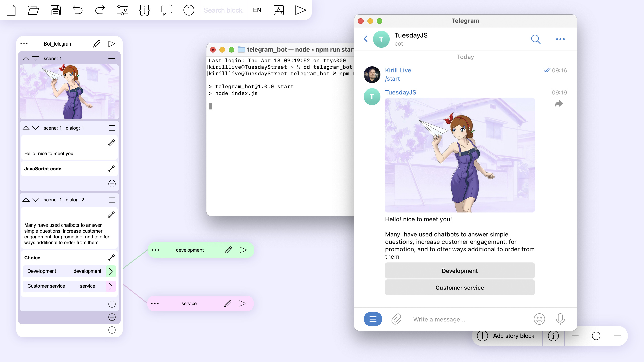The width and height of the screenshot is (644, 362).
Task: Click the image block icon in toolbar
Action: coord(278,10)
